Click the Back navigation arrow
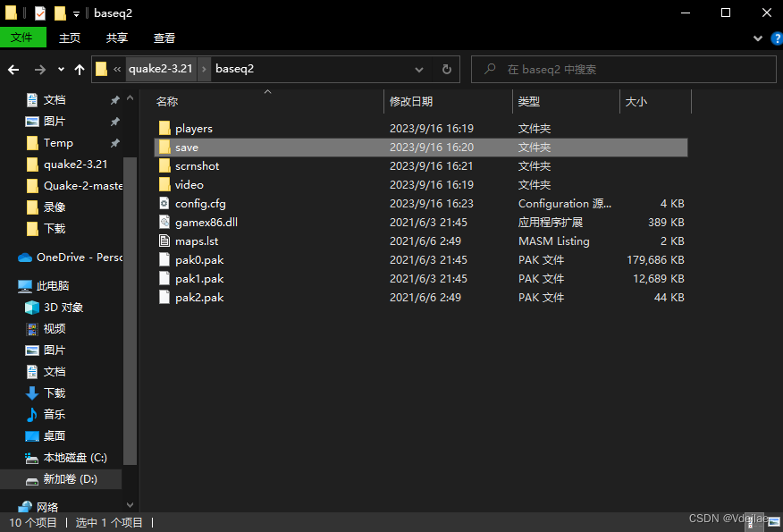 tap(13, 70)
